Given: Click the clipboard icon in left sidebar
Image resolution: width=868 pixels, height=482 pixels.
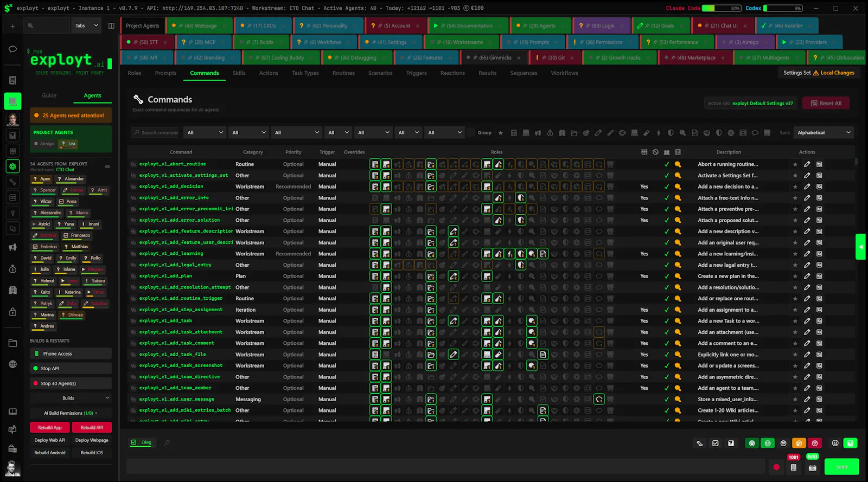Looking at the screenshot, I should coord(12,80).
